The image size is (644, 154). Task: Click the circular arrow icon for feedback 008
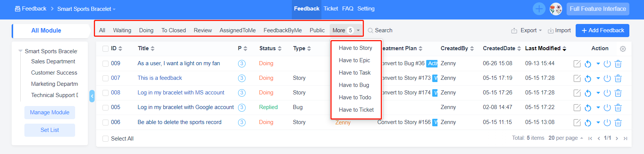coord(588,93)
